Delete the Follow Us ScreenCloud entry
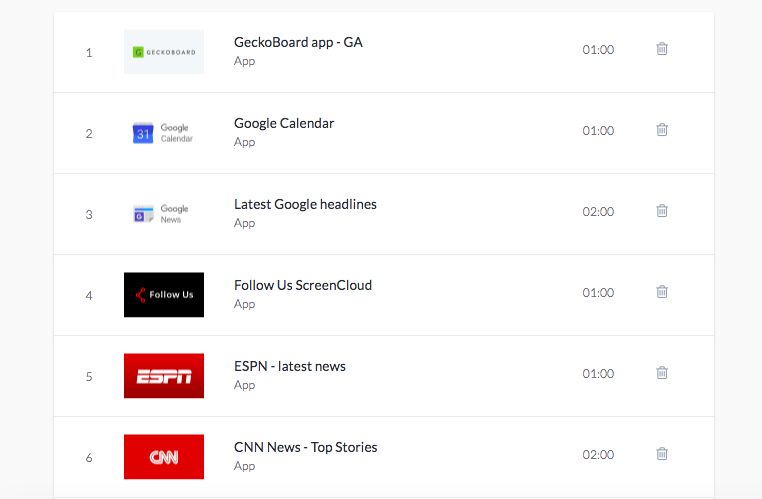762x499 pixels. [661, 292]
